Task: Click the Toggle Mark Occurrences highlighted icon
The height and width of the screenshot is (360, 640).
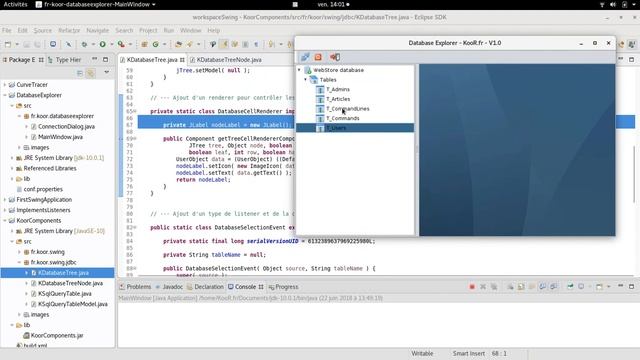Action: point(224,44)
